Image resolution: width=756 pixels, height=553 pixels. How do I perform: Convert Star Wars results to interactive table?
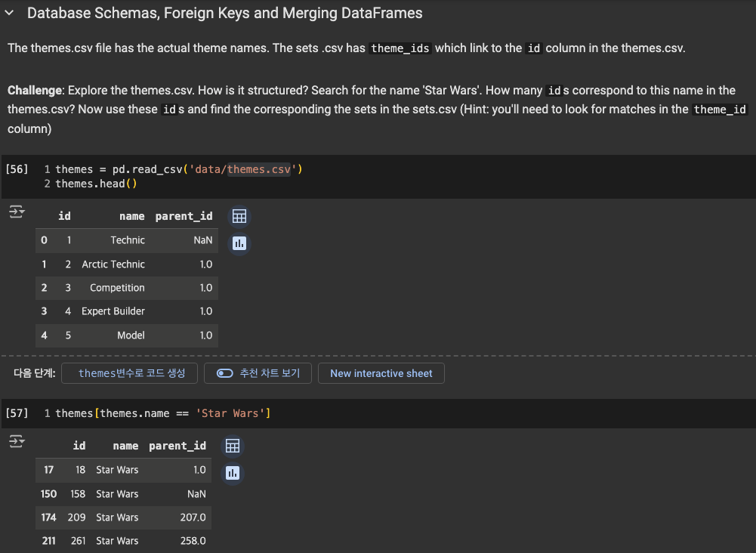[233, 446]
